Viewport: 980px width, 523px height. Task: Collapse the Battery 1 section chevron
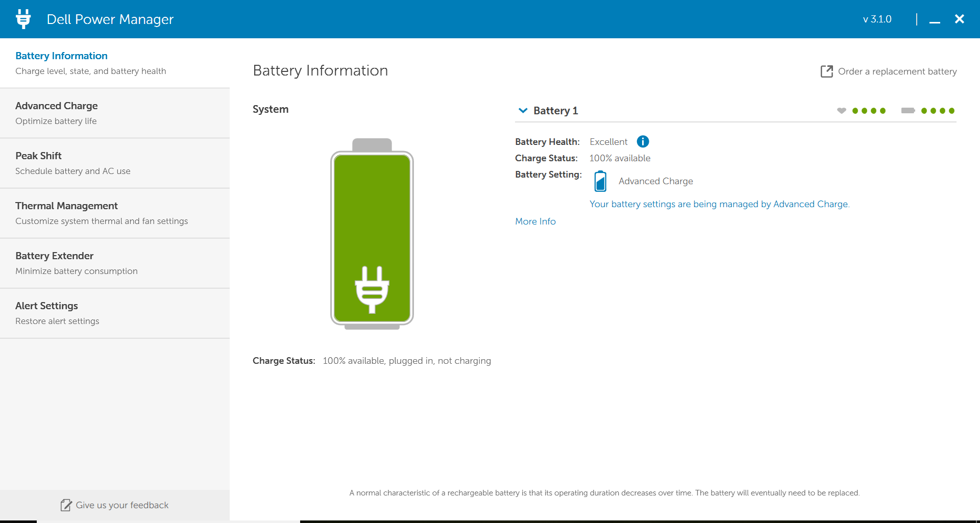coord(523,110)
